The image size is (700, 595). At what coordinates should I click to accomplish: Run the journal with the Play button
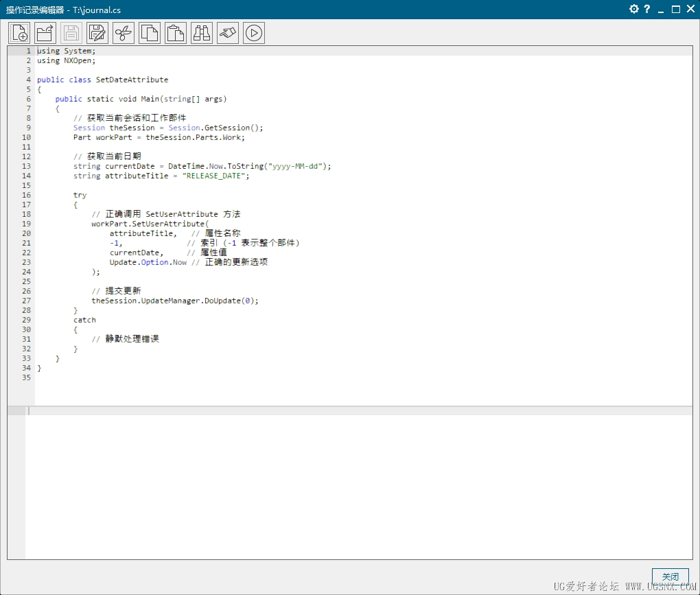(x=254, y=33)
